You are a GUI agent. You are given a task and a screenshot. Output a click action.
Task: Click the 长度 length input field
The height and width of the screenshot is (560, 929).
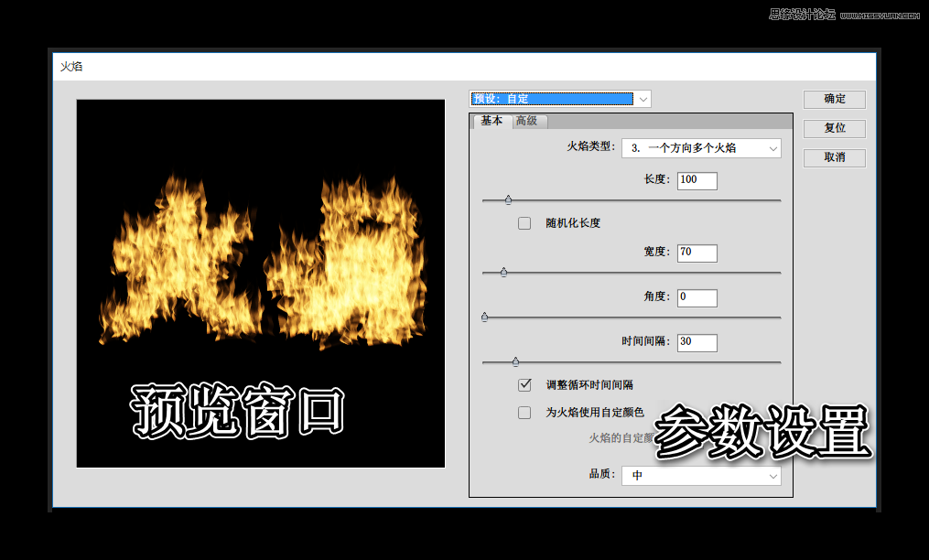(x=697, y=180)
